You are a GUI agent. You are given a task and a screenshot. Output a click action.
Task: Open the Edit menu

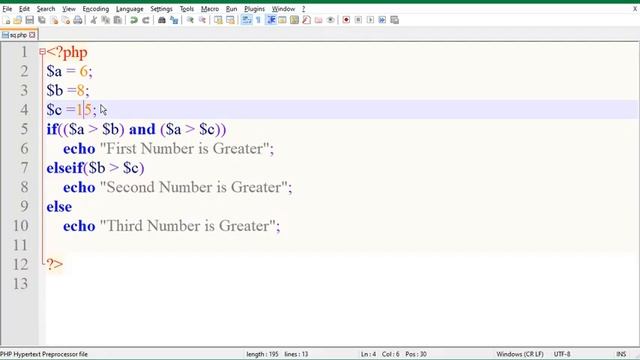tap(24, 9)
